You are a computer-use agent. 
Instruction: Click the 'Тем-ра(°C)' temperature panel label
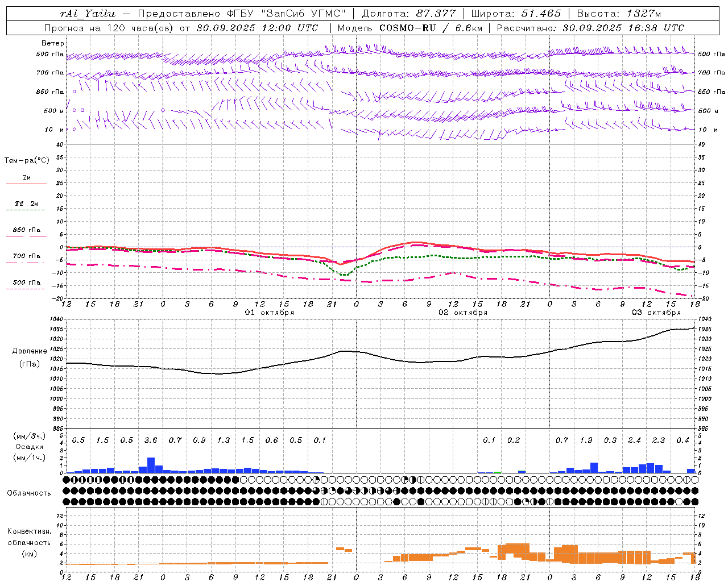[x=27, y=161]
